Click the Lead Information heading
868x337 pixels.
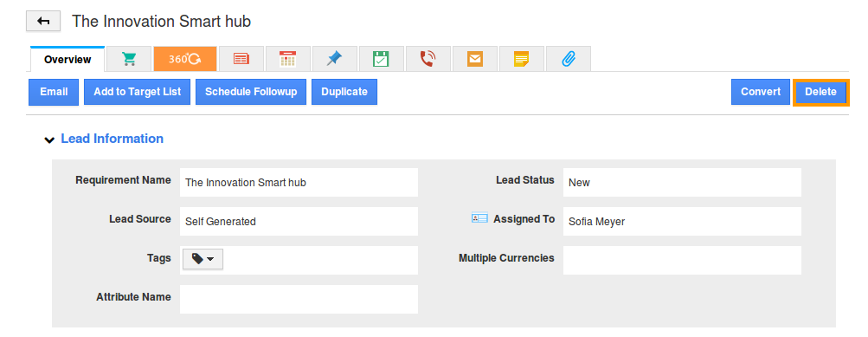click(x=112, y=139)
